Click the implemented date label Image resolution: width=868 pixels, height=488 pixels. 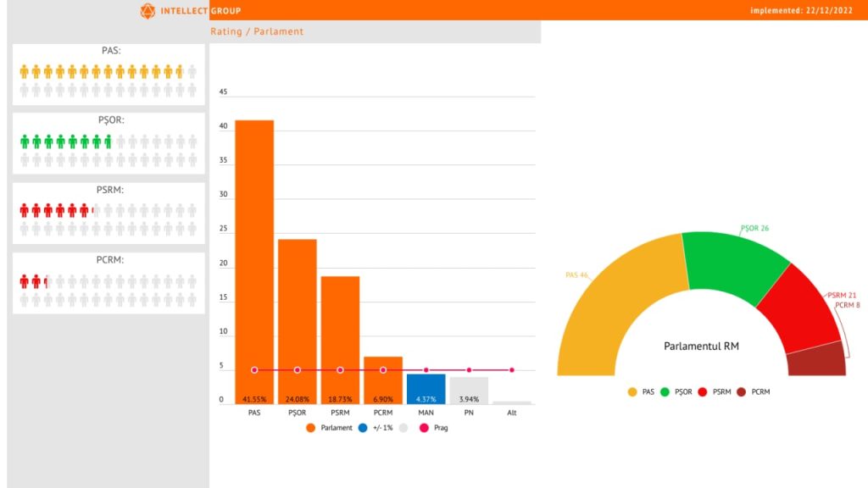click(802, 10)
